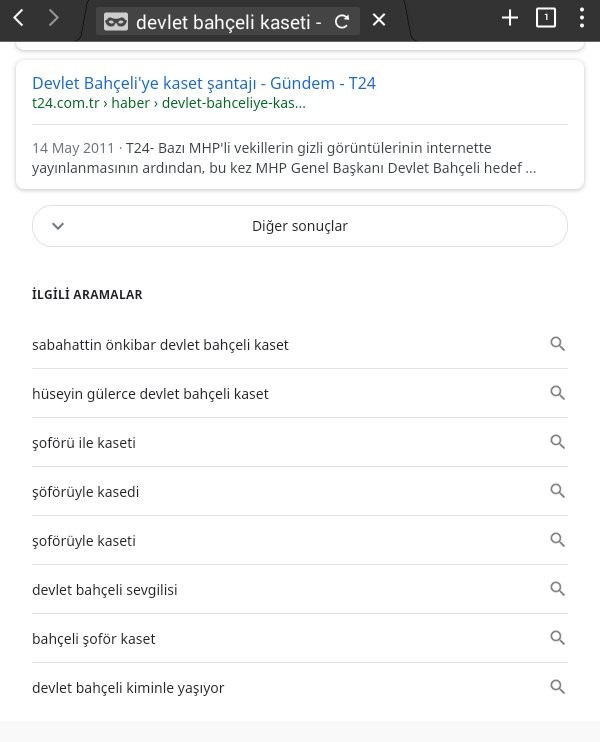The width and height of the screenshot is (600, 742).
Task: Expand 'Diğer sonuçlar' more results
Action: [300, 226]
